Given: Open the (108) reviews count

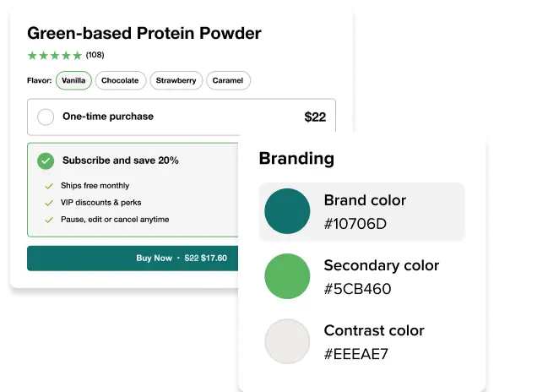Looking at the screenshot, I should pos(95,56).
